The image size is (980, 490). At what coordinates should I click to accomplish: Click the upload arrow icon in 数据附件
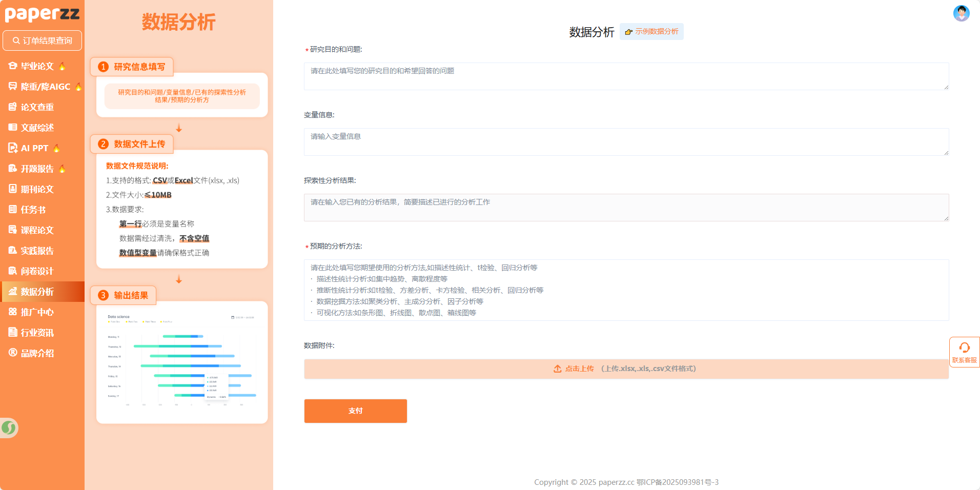point(557,369)
